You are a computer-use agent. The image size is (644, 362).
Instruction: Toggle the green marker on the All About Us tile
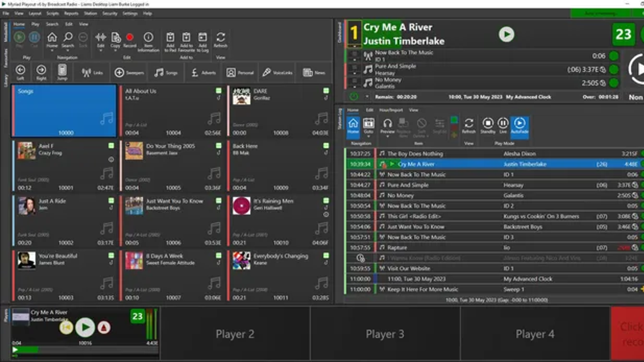[219, 90]
